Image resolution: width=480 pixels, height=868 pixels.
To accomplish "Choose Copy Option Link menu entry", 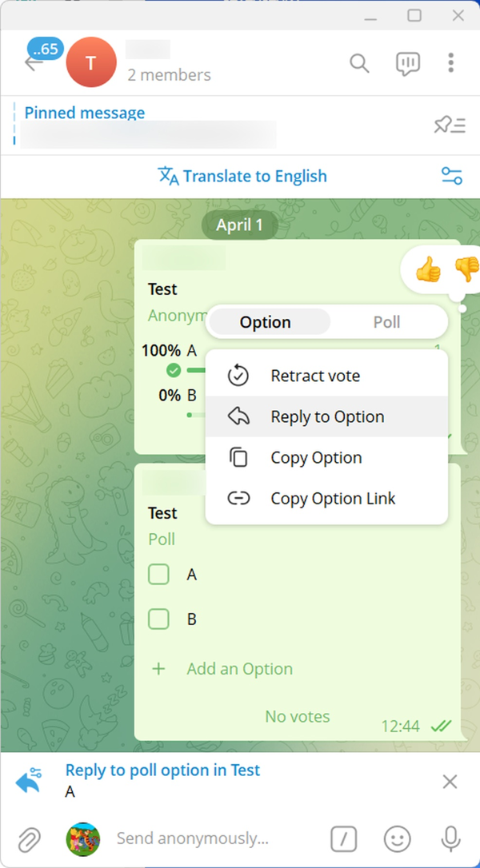I will pos(333,499).
